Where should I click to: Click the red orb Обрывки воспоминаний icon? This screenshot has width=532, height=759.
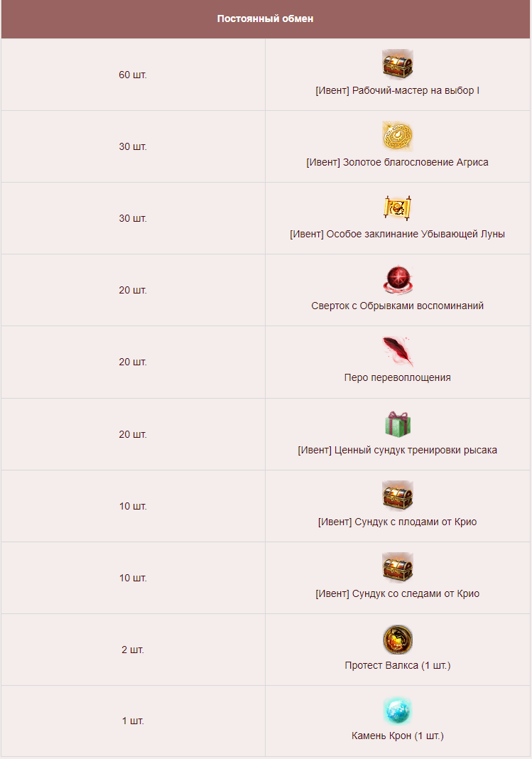pyautogui.click(x=398, y=280)
